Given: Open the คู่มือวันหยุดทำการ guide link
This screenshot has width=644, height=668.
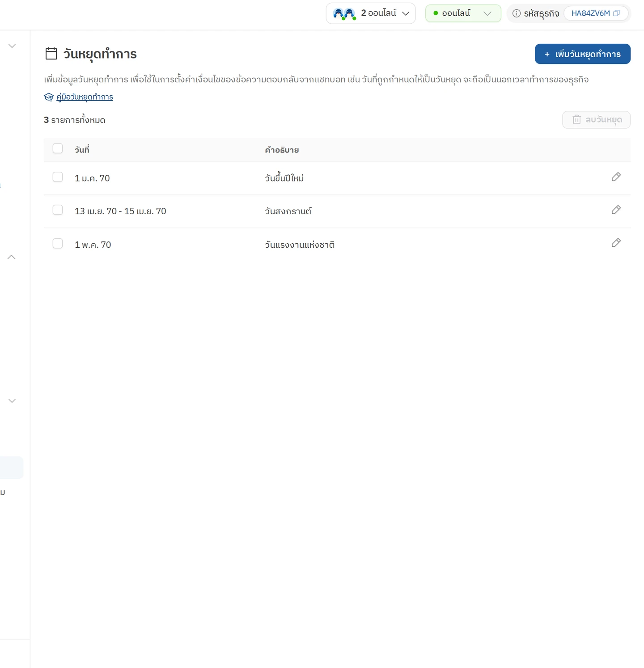Looking at the screenshot, I should tap(85, 97).
